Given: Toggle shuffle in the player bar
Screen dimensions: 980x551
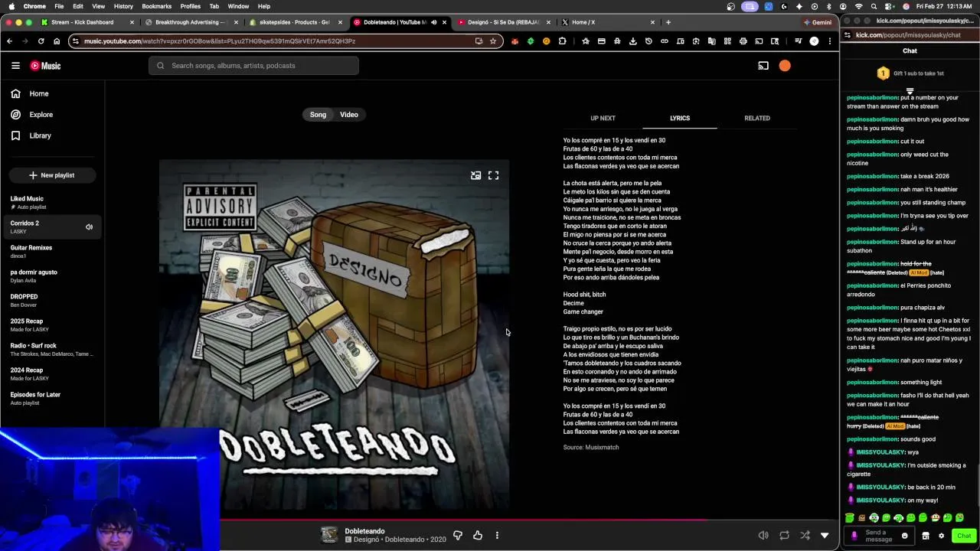Looking at the screenshot, I should pyautogui.click(x=805, y=535).
